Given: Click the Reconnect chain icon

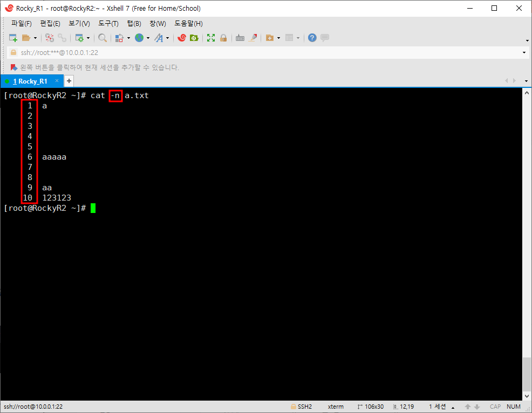Looking at the screenshot, I should [62, 38].
